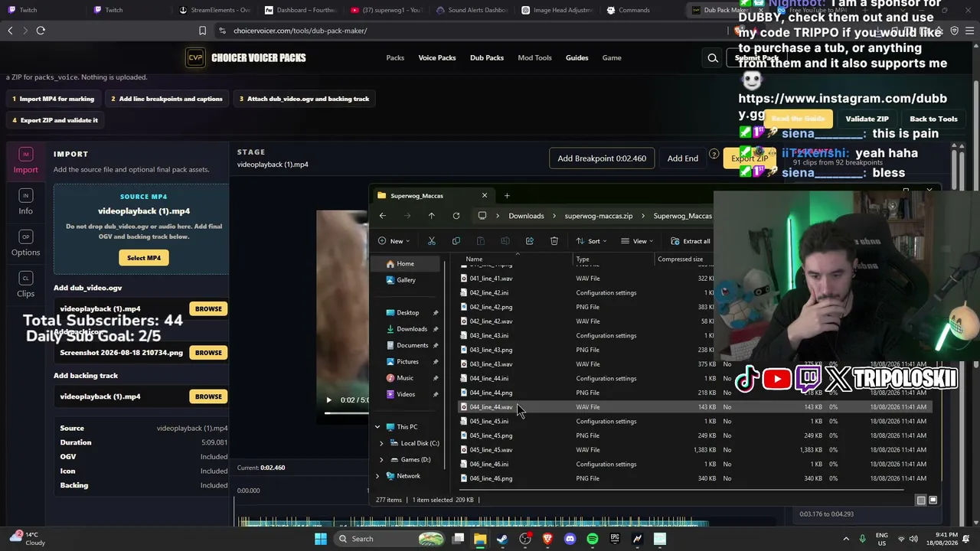Click Extract all in File Explorer
The image size is (980, 551).
pyautogui.click(x=690, y=241)
